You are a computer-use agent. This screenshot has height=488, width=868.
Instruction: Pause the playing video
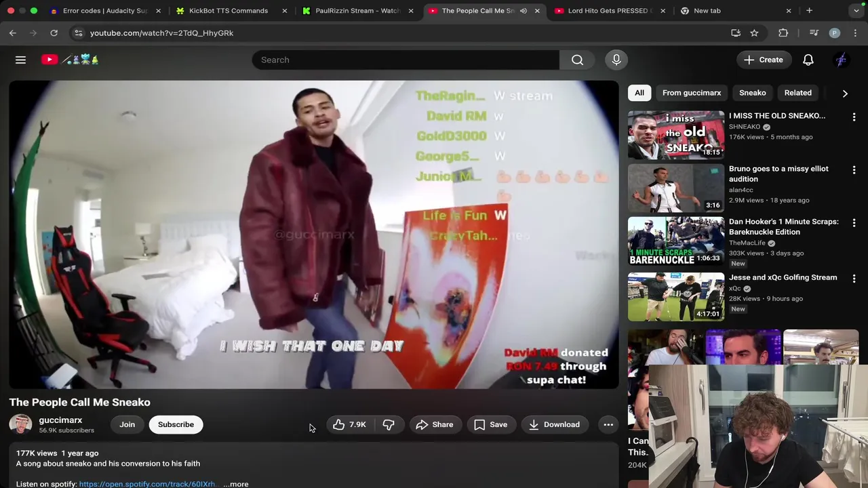pyautogui.click(x=313, y=235)
